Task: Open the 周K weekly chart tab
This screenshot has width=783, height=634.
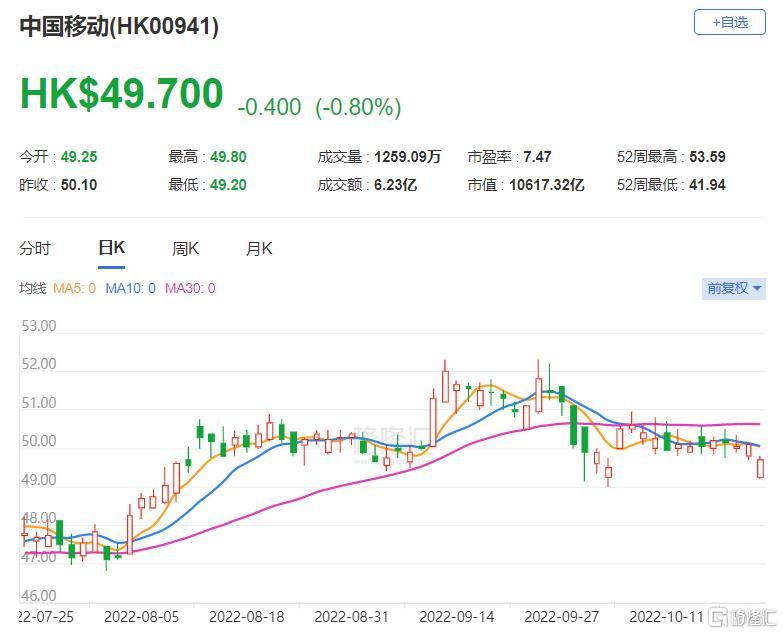Action: (185, 248)
